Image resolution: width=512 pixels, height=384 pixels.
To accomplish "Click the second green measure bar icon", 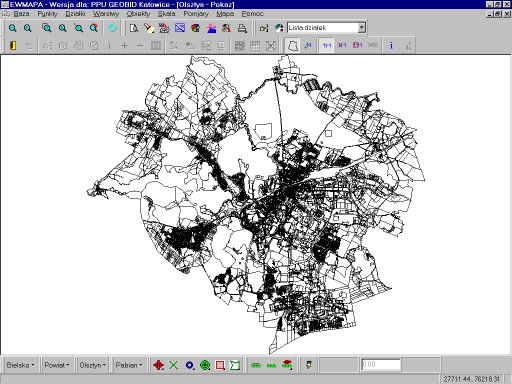I will 272,365.
